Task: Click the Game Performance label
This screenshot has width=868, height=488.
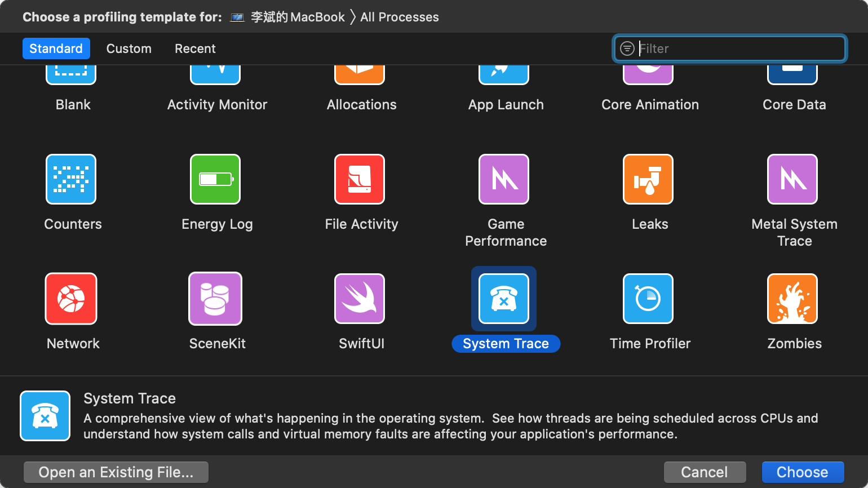Action: tap(506, 233)
